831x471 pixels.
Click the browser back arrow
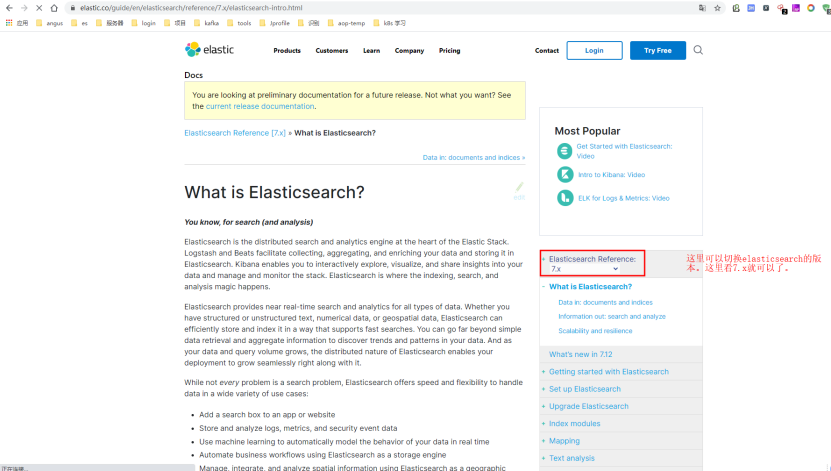click(9, 8)
